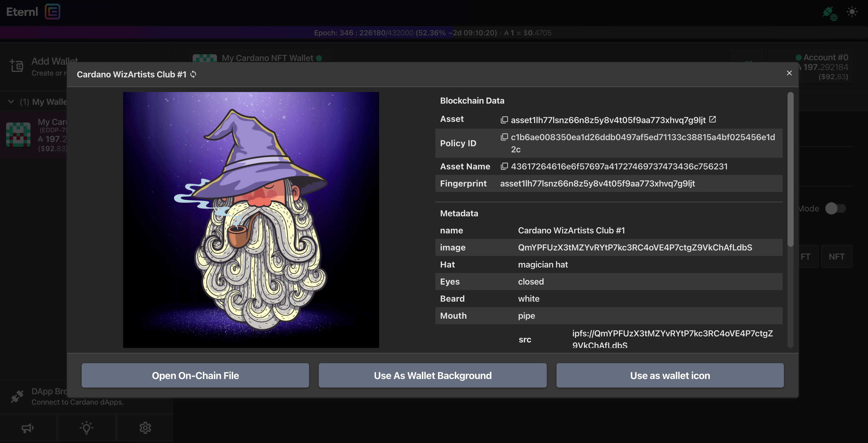
Task: Collapse the (1) My Wallets group
Action: pyautogui.click(x=11, y=101)
